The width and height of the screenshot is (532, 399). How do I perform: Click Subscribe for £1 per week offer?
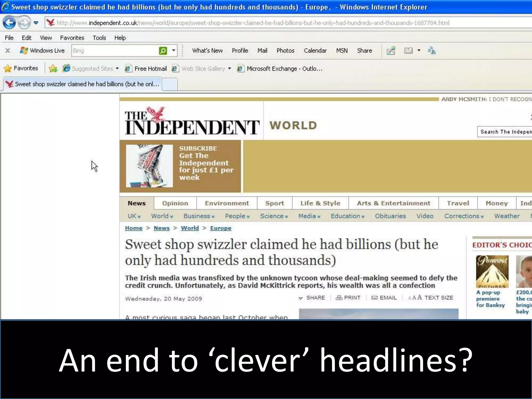[206, 163]
